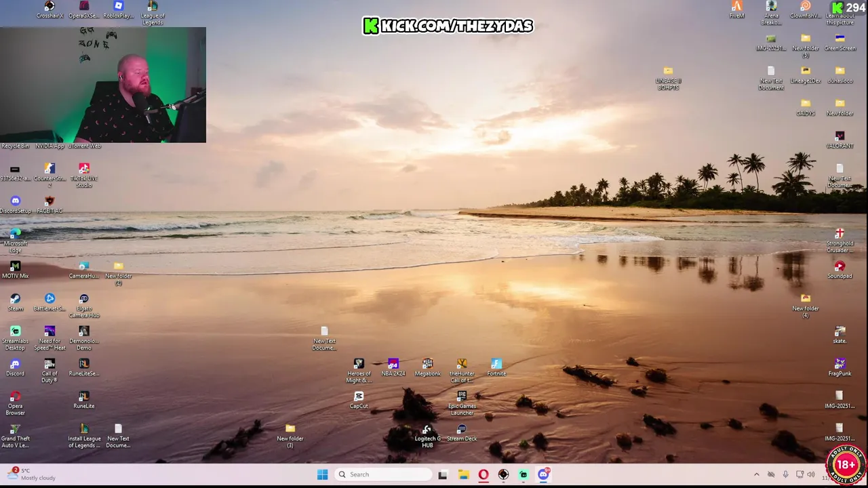Open the Fortnite desktop shortcut
Image resolution: width=868 pixels, height=488 pixels.
pyautogui.click(x=496, y=367)
